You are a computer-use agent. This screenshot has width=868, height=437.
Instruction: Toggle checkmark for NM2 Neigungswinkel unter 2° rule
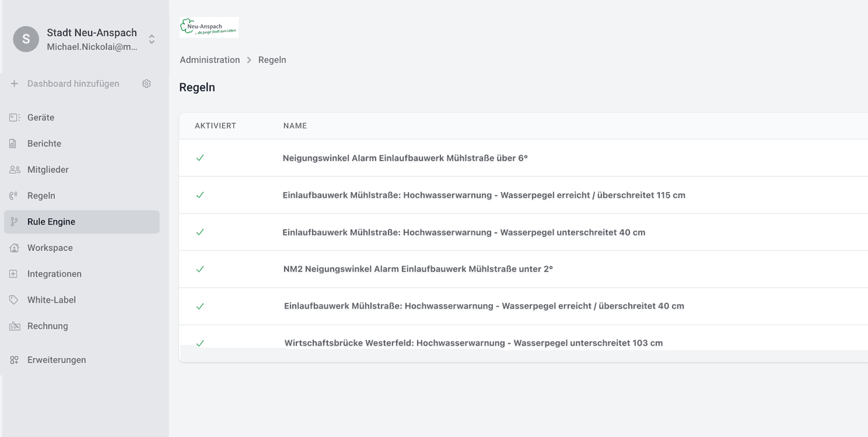[x=200, y=269]
